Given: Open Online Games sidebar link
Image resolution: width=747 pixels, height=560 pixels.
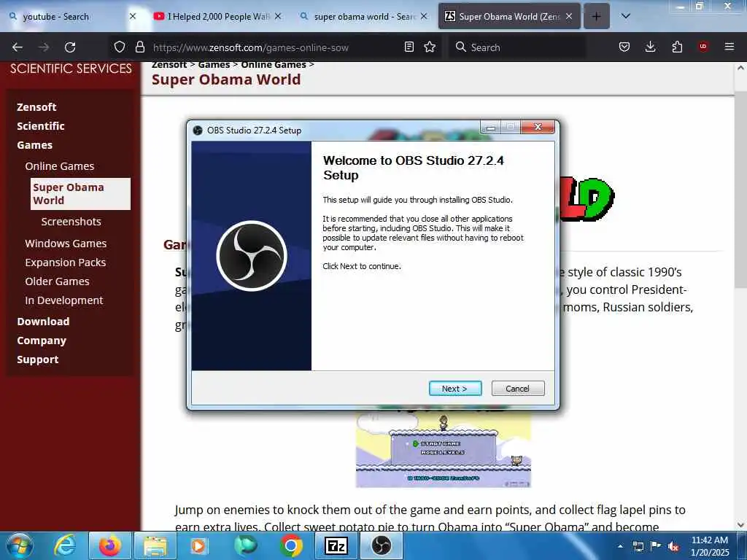Looking at the screenshot, I should (60, 166).
